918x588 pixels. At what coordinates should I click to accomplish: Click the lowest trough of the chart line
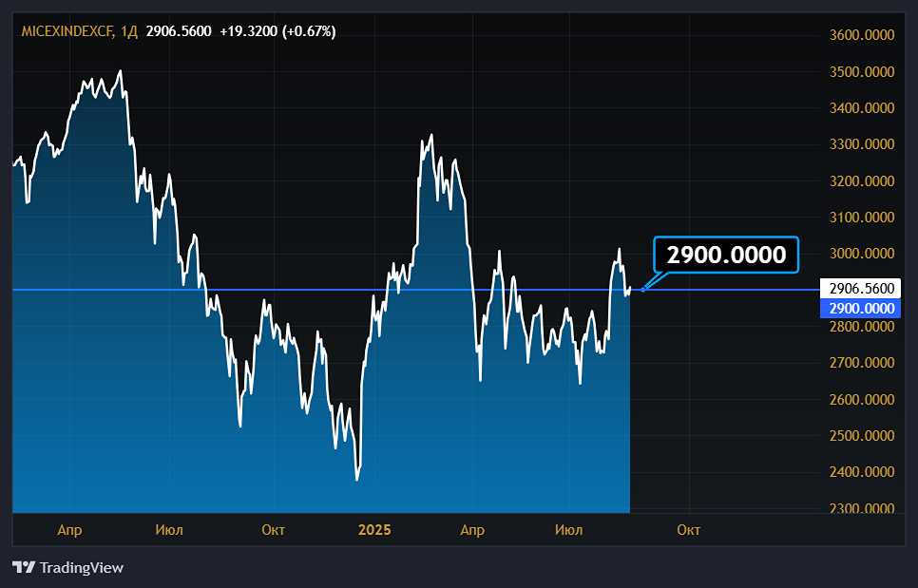pyautogui.click(x=356, y=479)
